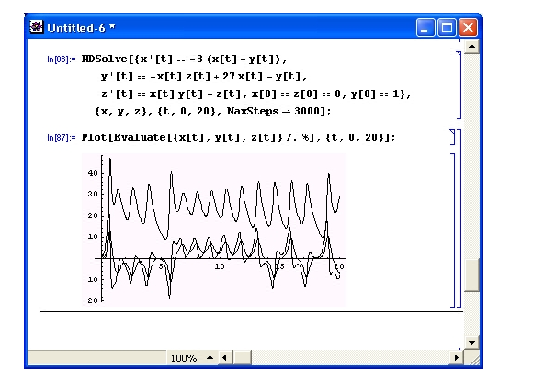The image size is (533, 379).
Task: Select the Lorenz solution plot graphic
Action: coord(214,230)
